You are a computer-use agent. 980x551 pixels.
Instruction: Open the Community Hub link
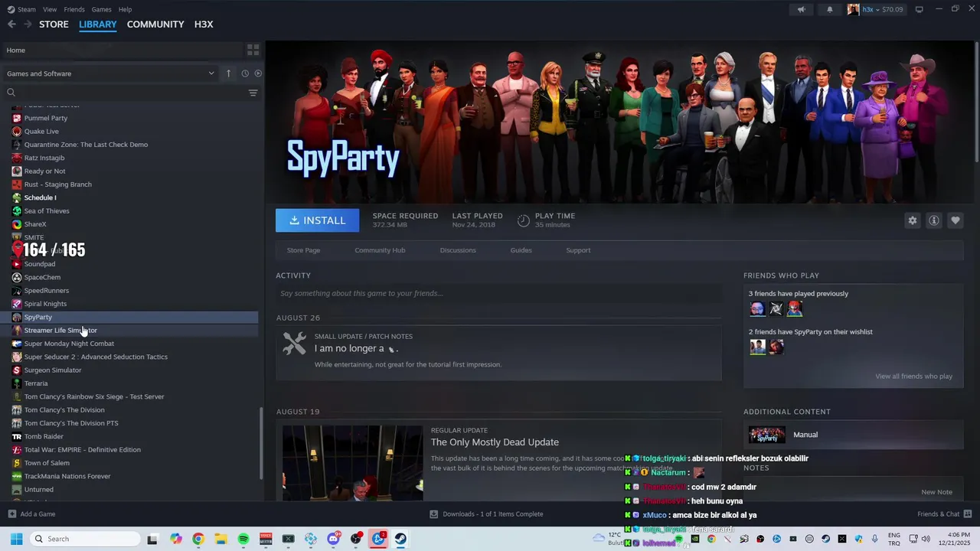click(380, 250)
